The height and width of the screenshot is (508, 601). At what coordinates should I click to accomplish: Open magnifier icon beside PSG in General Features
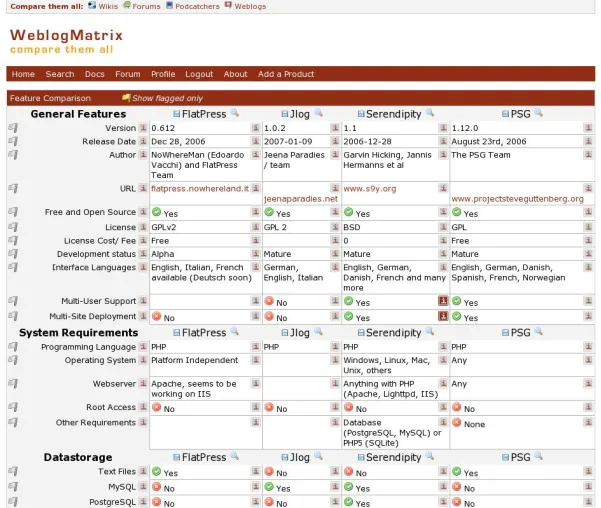tap(539, 113)
